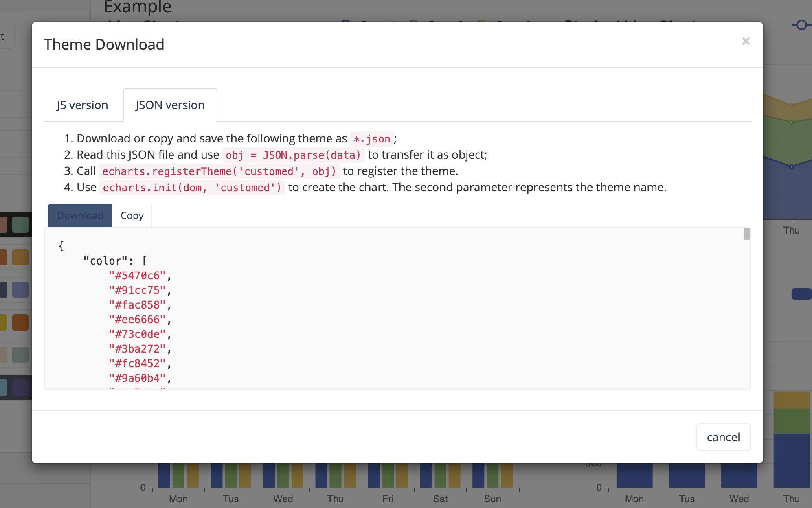Image resolution: width=812 pixels, height=508 pixels.
Task: Click the circular data point marker at top right
Action: 801,24
